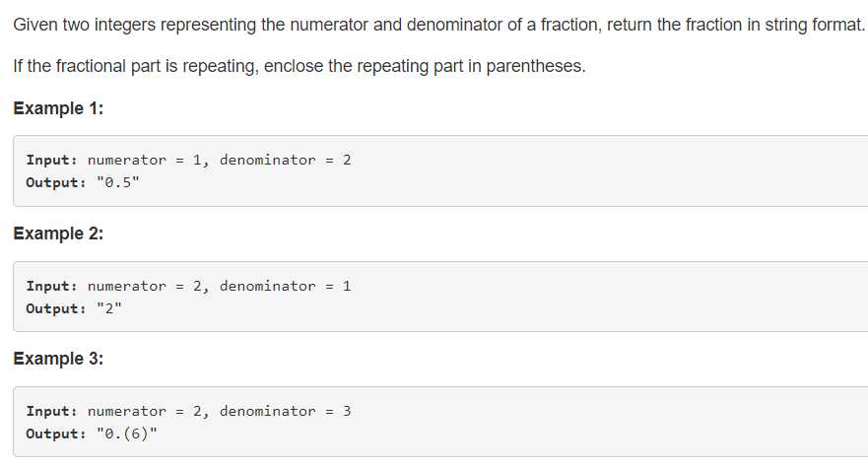Click the "0.5" output value

(x=117, y=182)
